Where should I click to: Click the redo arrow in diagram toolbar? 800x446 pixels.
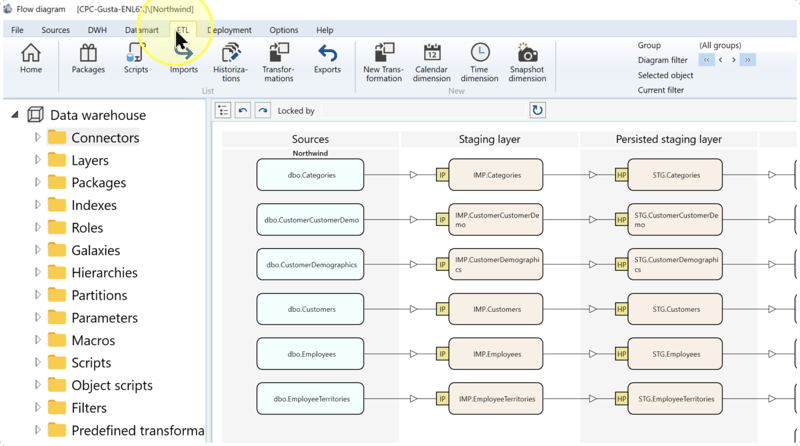pos(263,110)
